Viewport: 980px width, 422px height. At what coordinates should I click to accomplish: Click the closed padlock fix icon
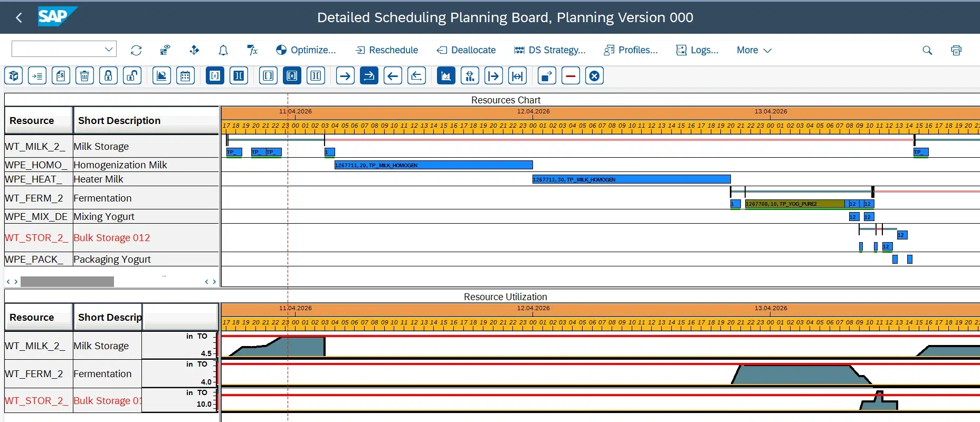click(x=108, y=76)
